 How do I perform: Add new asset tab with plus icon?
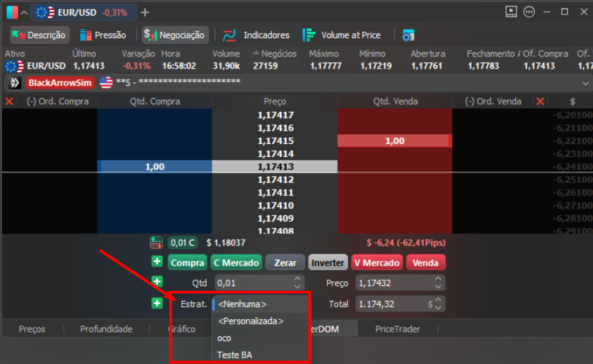[x=145, y=12]
